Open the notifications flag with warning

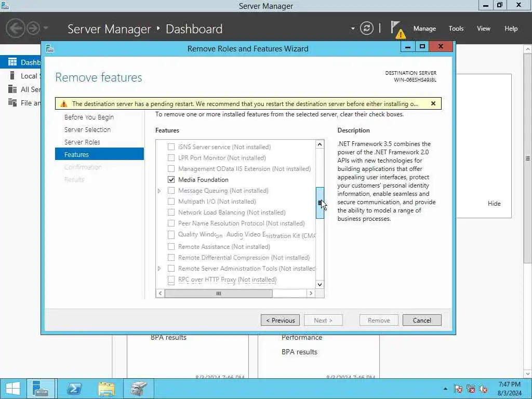click(397, 29)
